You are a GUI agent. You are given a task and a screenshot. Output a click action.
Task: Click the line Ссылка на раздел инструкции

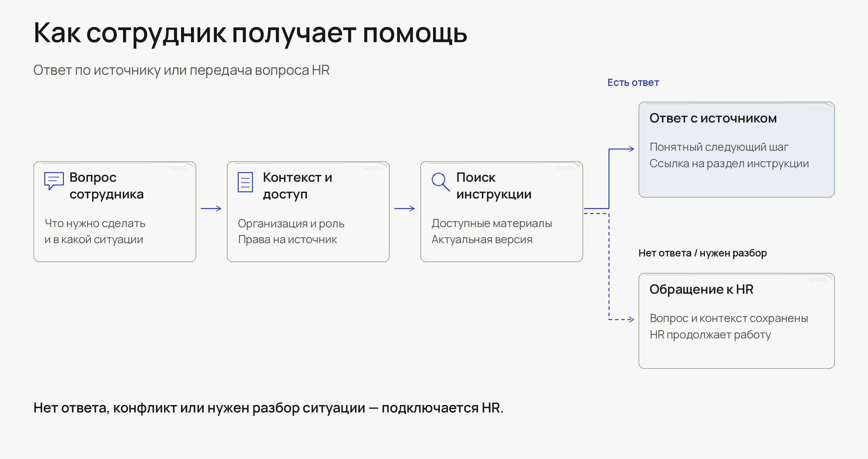(729, 164)
